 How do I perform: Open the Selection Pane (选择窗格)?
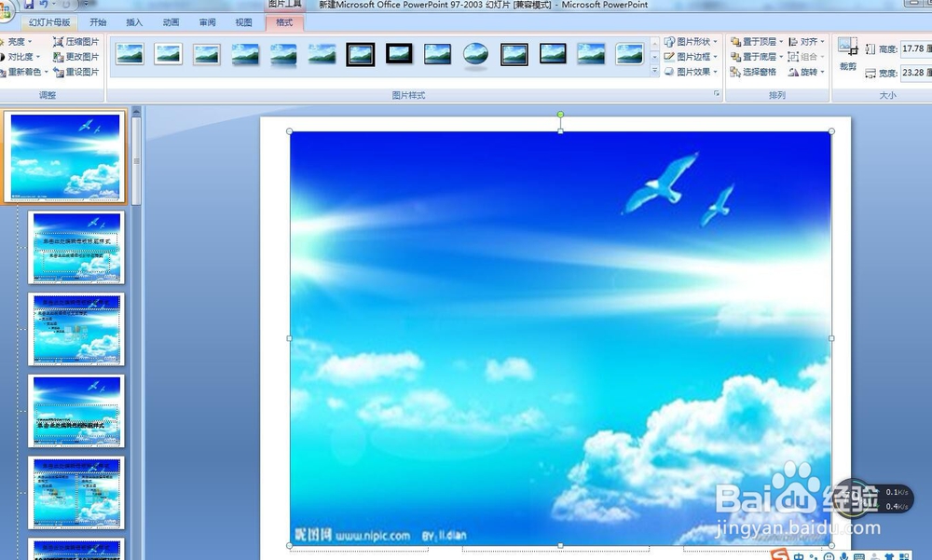pos(753,72)
